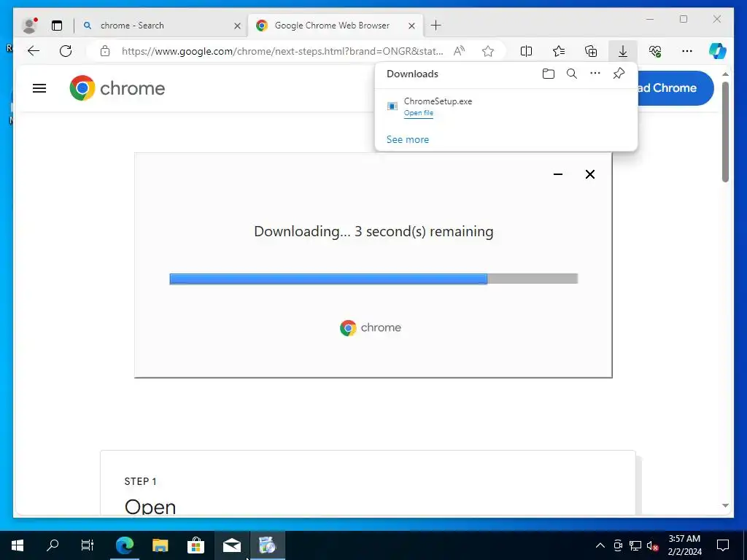This screenshot has height=560, width=747.
Task: Launch the Copilot sidebar icon
Action: [x=718, y=51]
